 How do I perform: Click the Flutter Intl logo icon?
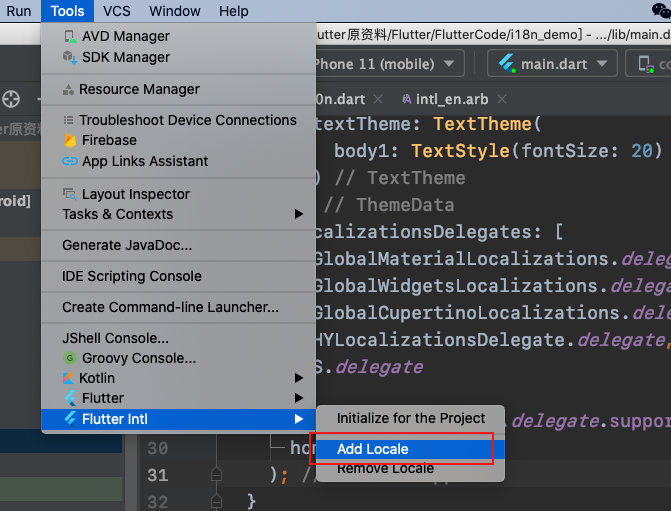coord(70,419)
